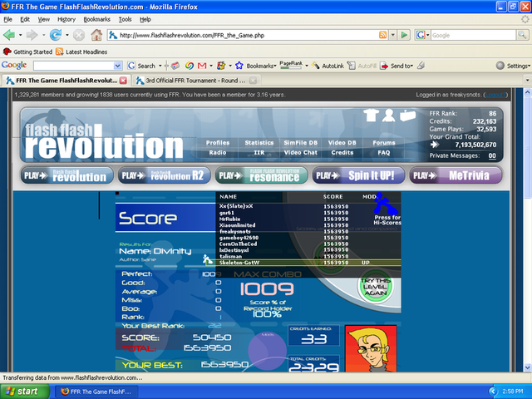The height and width of the screenshot is (399, 532).
Task: Expand the Bookmarks dropdown in Google toolbar
Action: (x=275, y=66)
